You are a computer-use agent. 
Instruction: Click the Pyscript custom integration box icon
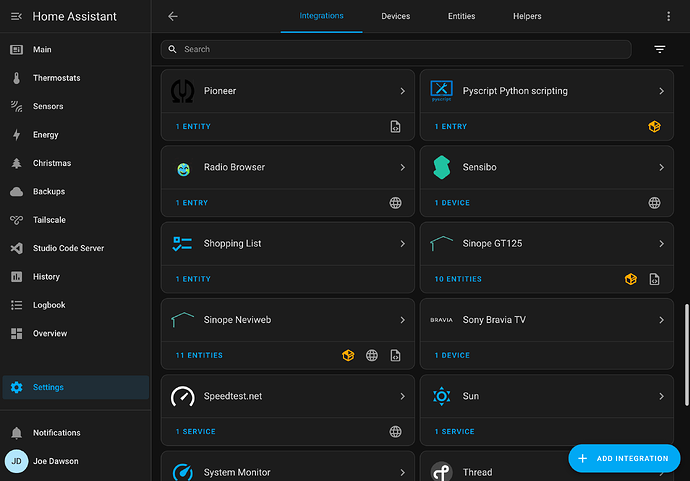[654, 127]
